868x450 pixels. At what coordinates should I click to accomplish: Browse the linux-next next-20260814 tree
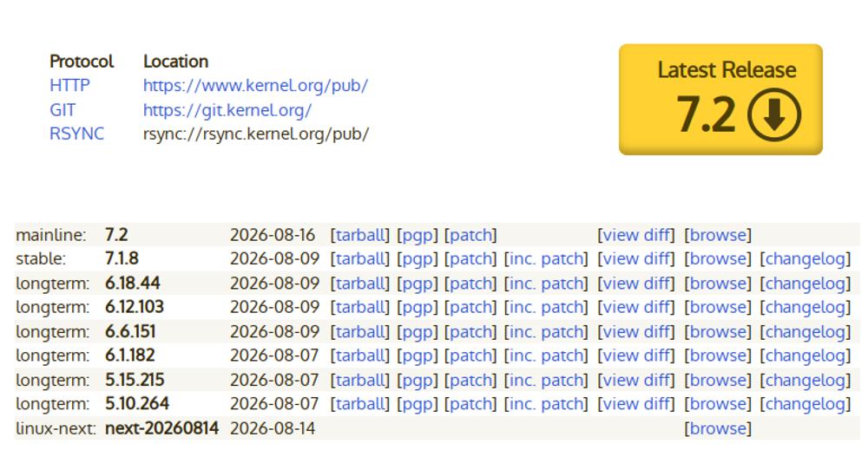pos(718,428)
